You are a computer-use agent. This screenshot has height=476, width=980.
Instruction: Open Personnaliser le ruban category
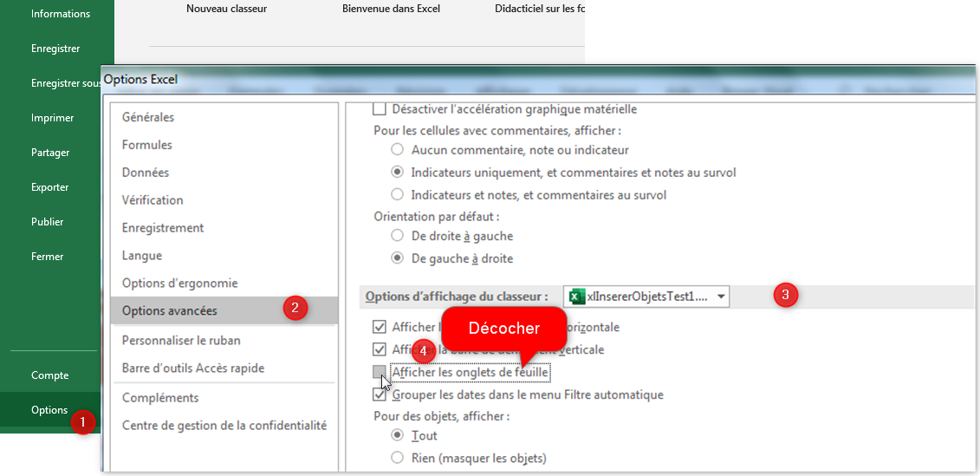coord(181,340)
